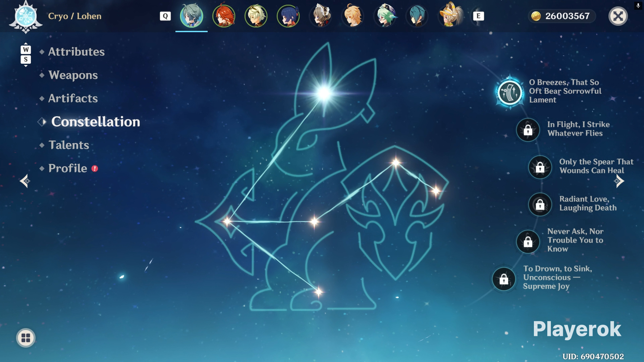The image size is (644, 362).
Task: Open the Talents menu
Action: [x=69, y=145]
